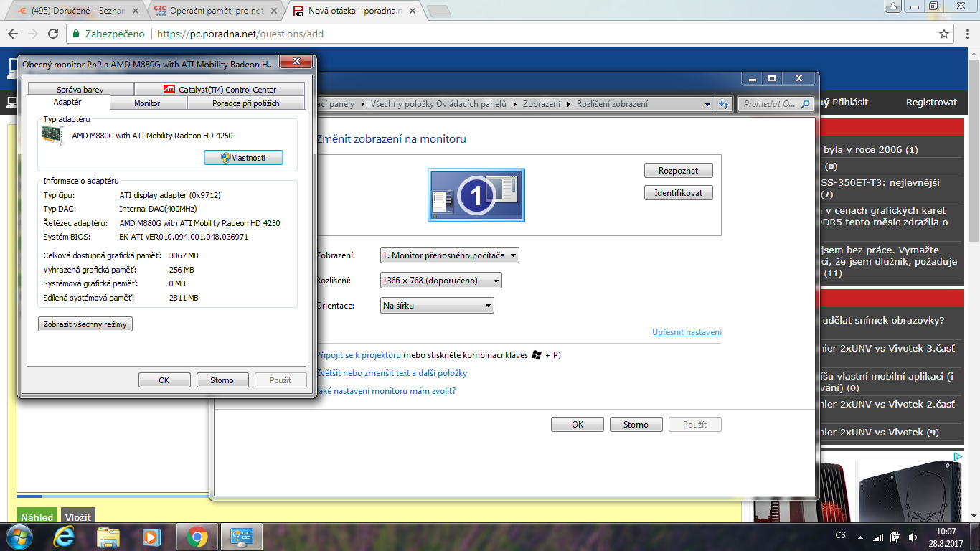This screenshot has width=980, height=551.
Task: Open Chrome's three-dot menu
Action: (x=966, y=34)
